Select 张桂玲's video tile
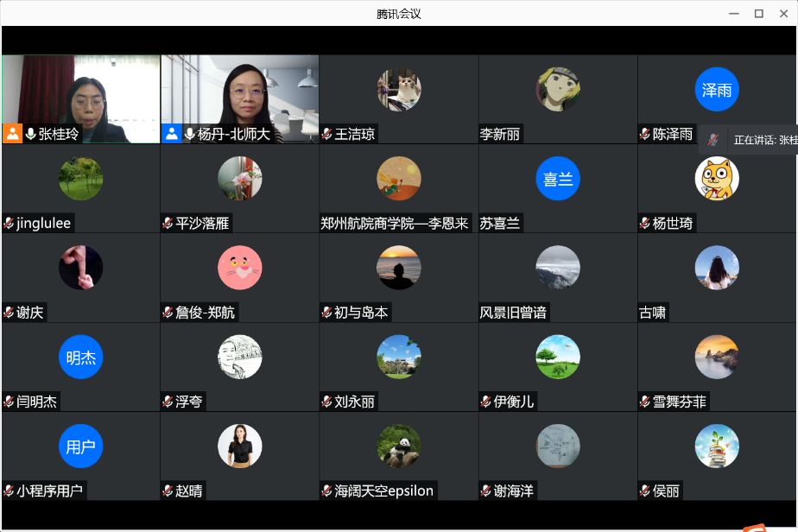 81,99
